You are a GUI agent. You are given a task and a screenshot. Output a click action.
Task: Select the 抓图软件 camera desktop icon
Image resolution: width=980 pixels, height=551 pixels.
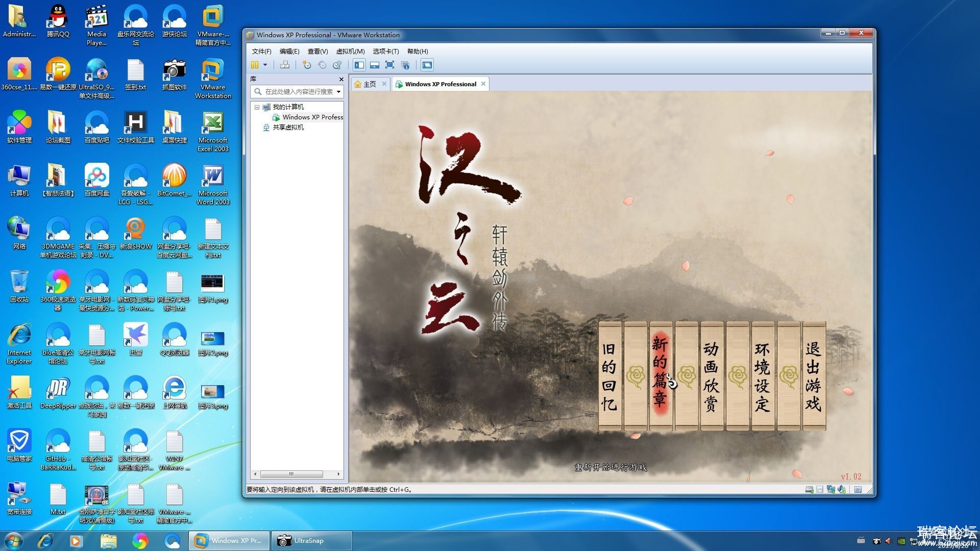174,74
